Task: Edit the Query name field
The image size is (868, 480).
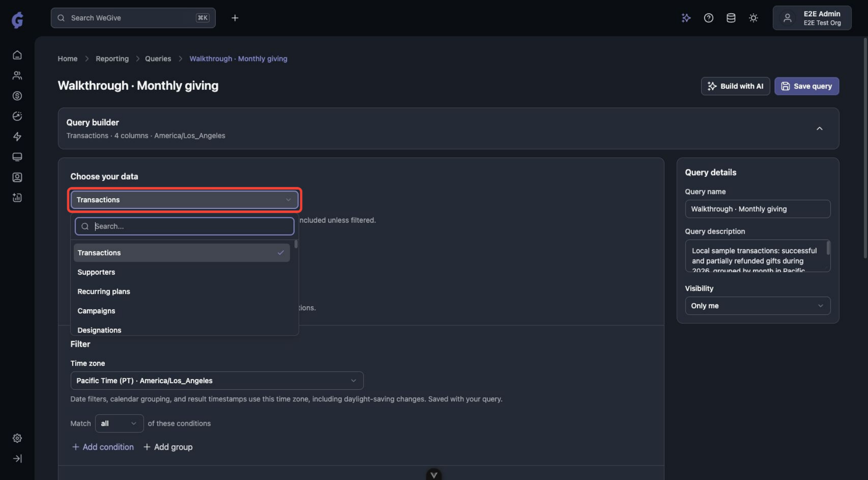Action: click(757, 209)
